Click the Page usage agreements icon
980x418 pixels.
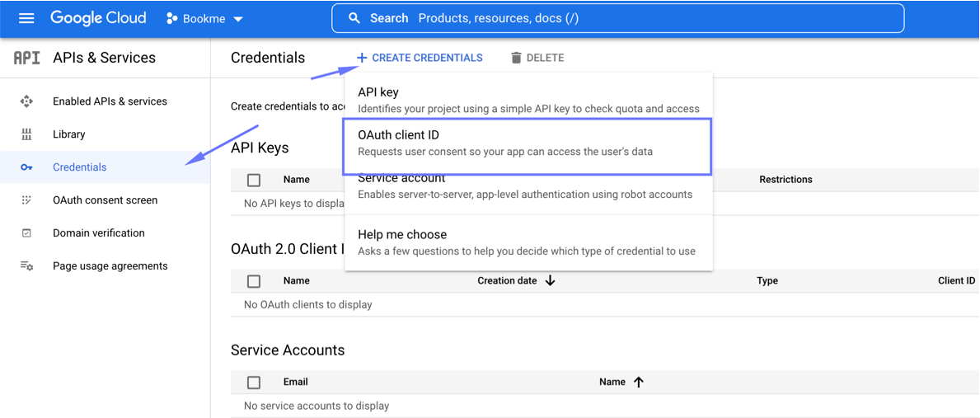coord(26,266)
